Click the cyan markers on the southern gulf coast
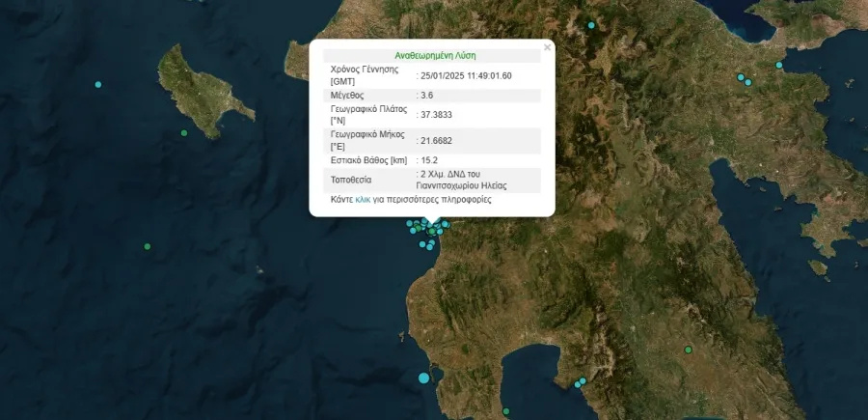The image size is (868, 420). (x=580, y=382)
